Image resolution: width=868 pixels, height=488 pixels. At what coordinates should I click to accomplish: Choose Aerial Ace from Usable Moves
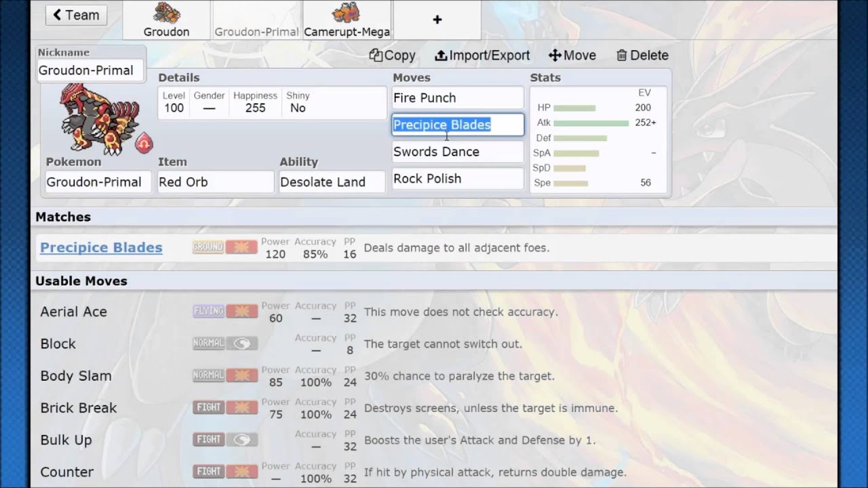pos(73,312)
